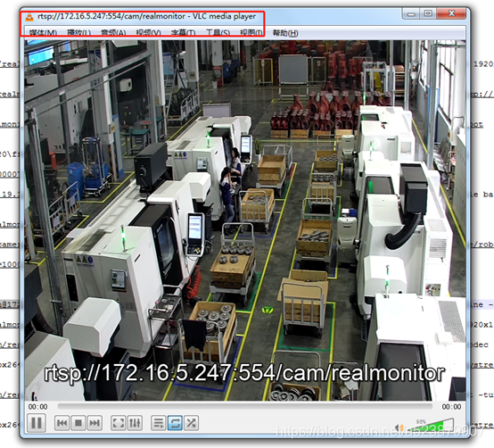The image size is (494, 448).
Task: Click the VLC cone title icon
Action: [x=29, y=17]
